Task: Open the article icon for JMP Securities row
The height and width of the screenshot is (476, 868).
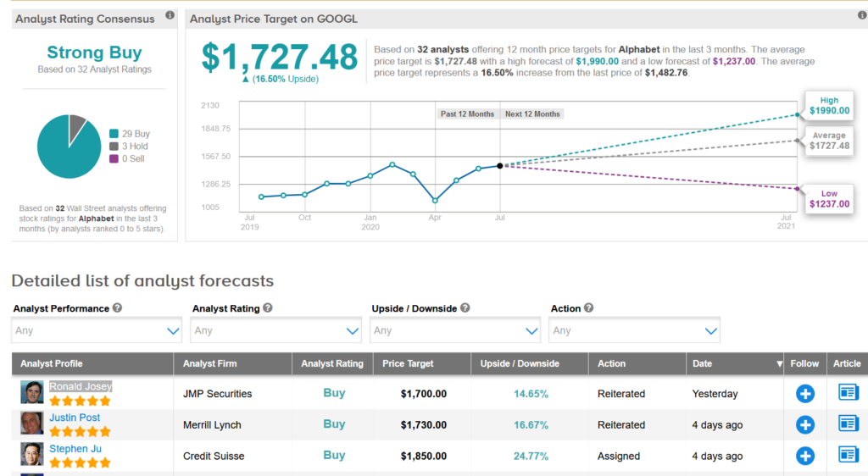Action: coord(848,392)
